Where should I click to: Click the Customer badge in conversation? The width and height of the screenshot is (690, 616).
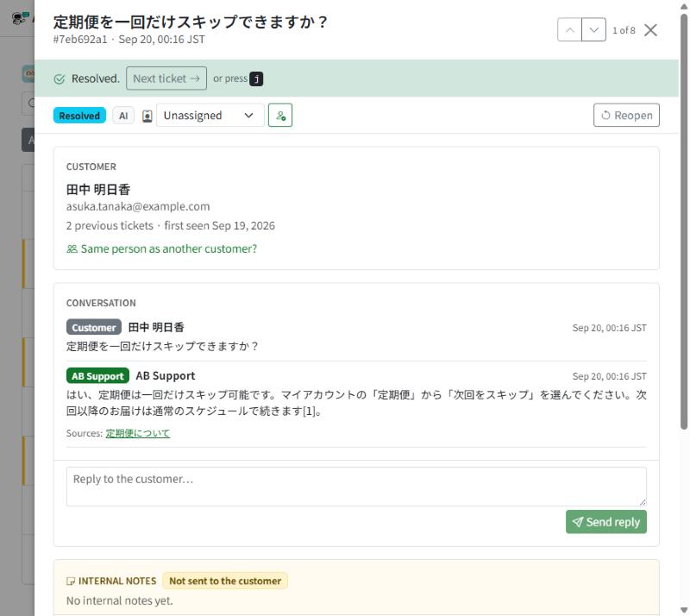coord(94,327)
